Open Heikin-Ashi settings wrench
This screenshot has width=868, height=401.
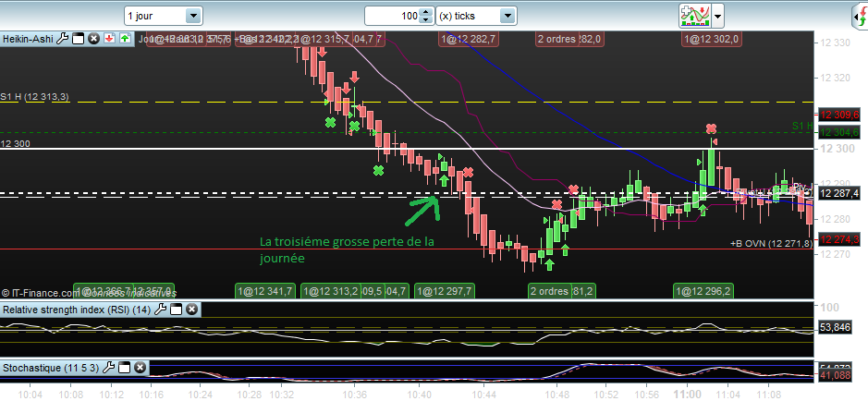point(63,39)
